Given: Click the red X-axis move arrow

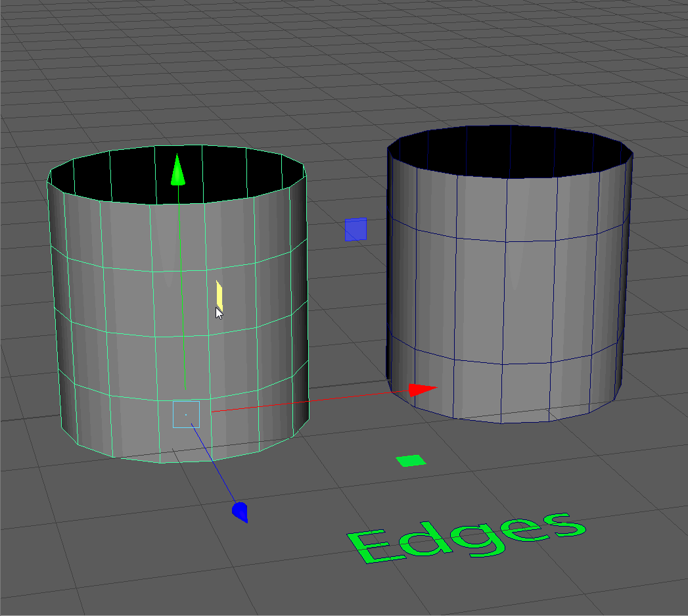Looking at the screenshot, I should tap(421, 390).
